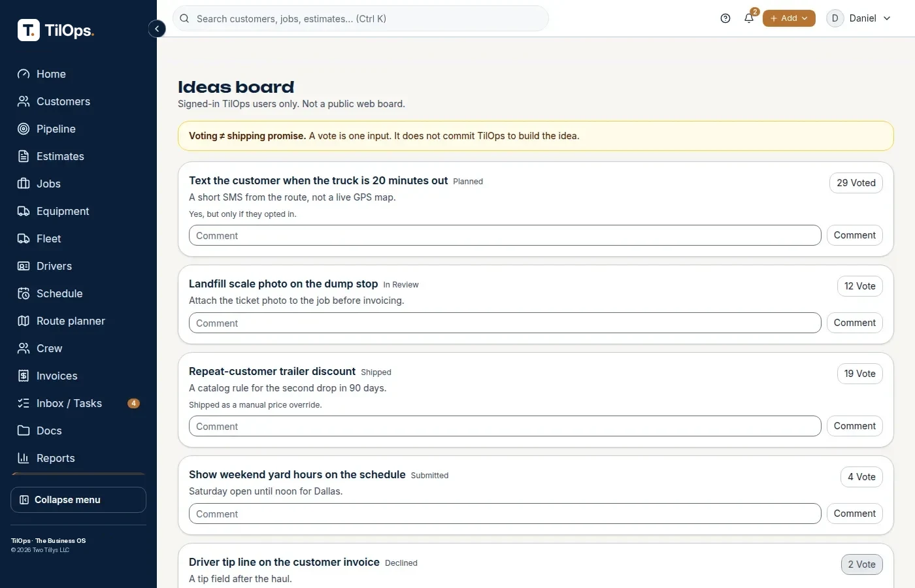The height and width of the screenshot is (588, 915).
Task: Click the "Driver tip line on the customer invoice" title
Action: click(284, 562)
